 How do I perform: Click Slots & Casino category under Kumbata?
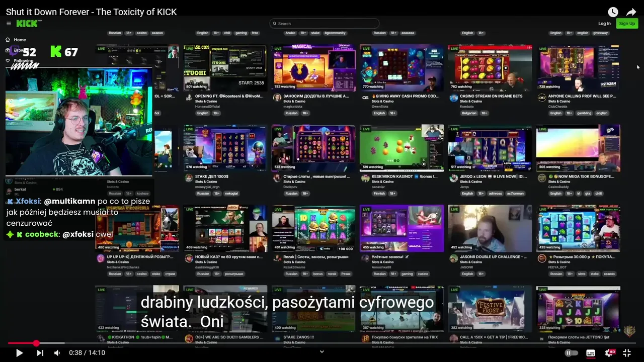pyautogui.click(x=470, y=101)
